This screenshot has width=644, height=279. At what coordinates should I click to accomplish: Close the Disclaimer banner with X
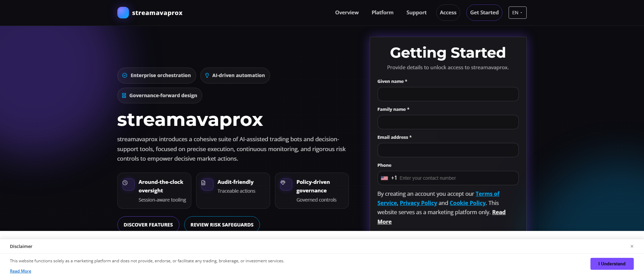(x=632, y=246)
